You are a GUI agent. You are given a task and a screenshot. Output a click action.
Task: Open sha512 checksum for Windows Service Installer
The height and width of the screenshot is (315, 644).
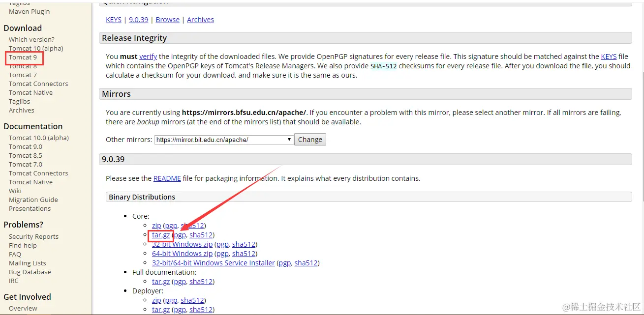306,263
